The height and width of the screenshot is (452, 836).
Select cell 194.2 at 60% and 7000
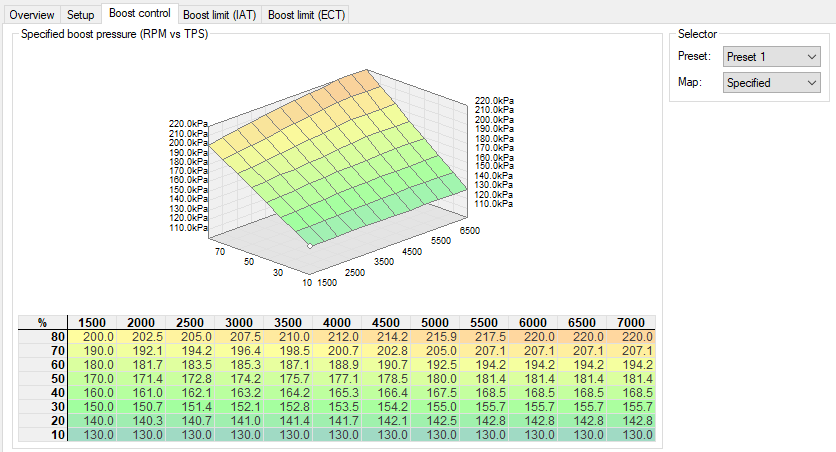[632, 365]
